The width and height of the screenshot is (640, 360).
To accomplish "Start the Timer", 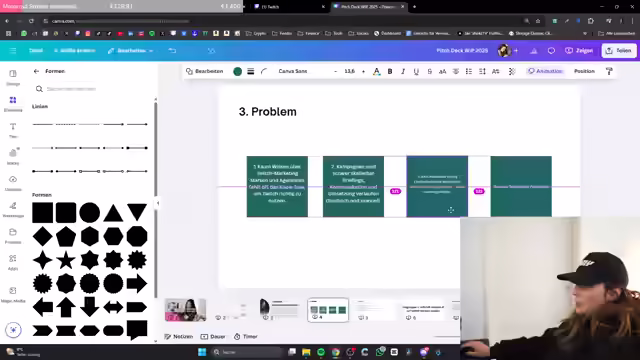I will (x=245, y=337).
